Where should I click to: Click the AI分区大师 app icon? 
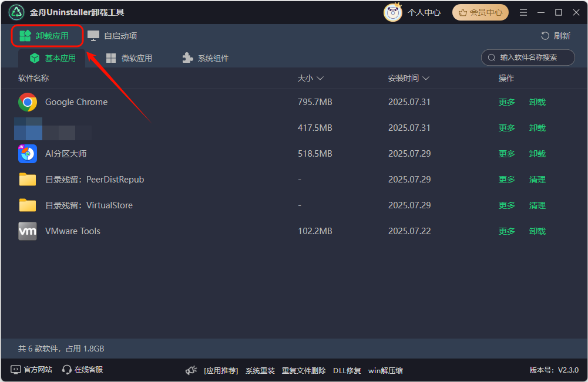pyautogui.click(x=28, y=154)
